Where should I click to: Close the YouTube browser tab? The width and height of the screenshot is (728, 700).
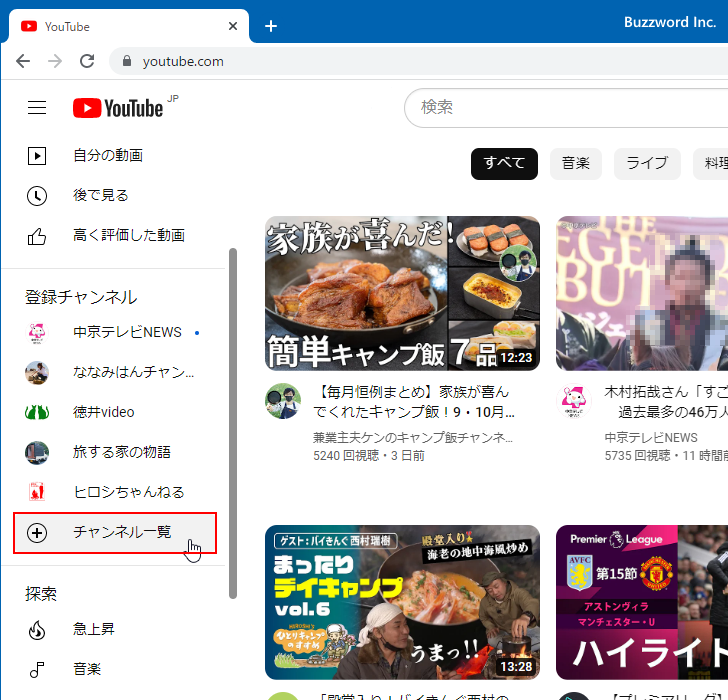233,26
